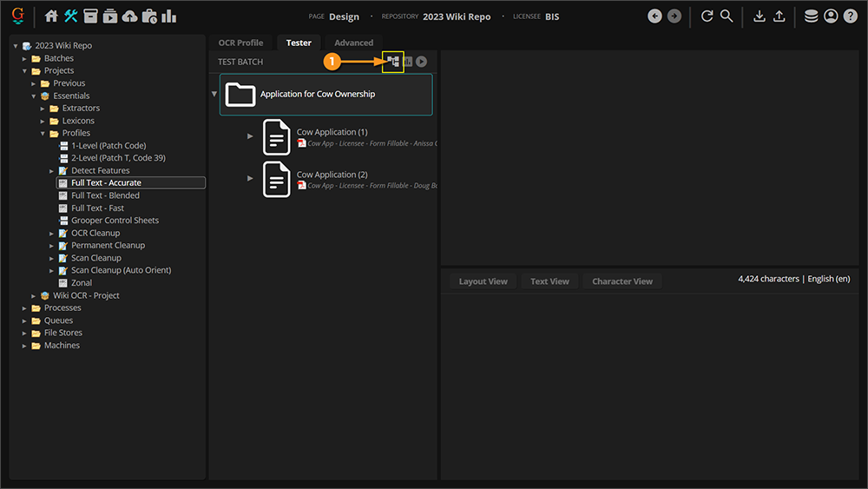This screenshot has width=868, height=489.
Task: Open the bar chart Stats icon
Action: 169,16
